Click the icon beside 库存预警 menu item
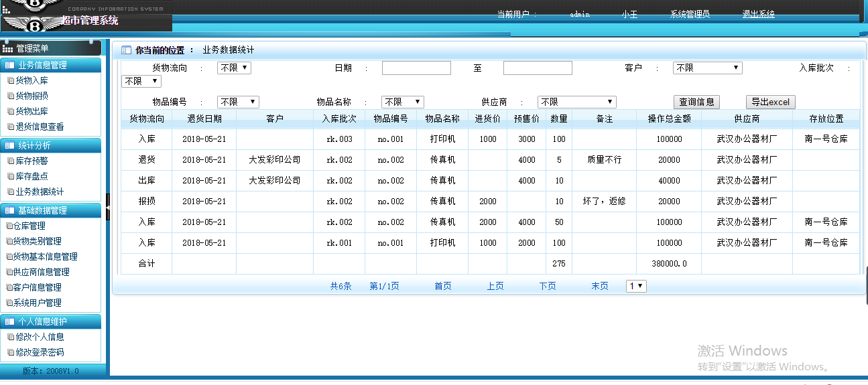The width and height of the screenshot is (868, 385). [10, 161]
